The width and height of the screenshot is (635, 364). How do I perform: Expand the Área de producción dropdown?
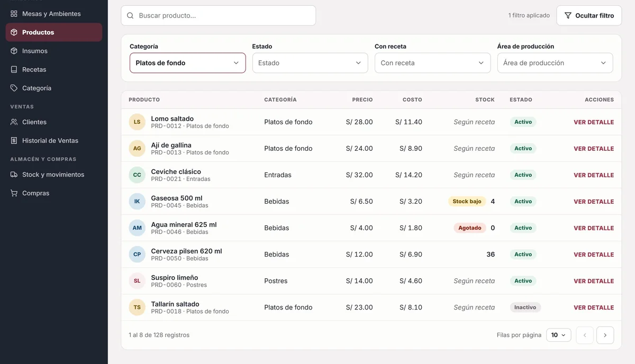tap(555, 63)
